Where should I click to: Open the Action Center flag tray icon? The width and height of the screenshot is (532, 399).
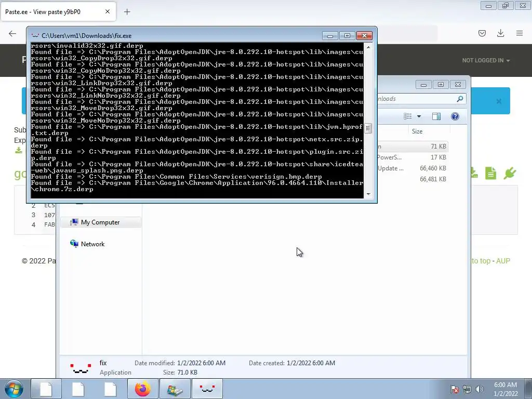coord(454,389)
